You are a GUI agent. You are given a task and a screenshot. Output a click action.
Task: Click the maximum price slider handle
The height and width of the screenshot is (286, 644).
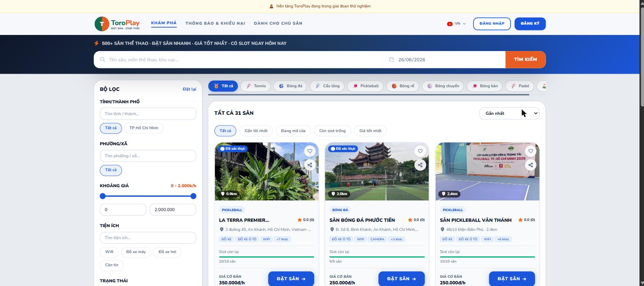tap(194, 196)
